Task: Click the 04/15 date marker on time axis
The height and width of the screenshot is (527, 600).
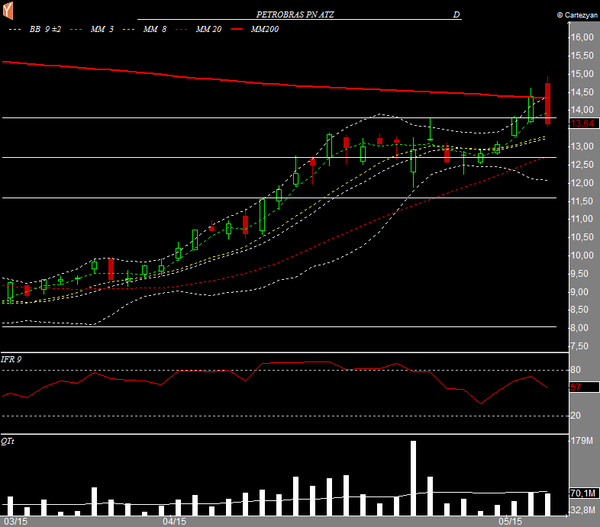Action: [174, 521]
